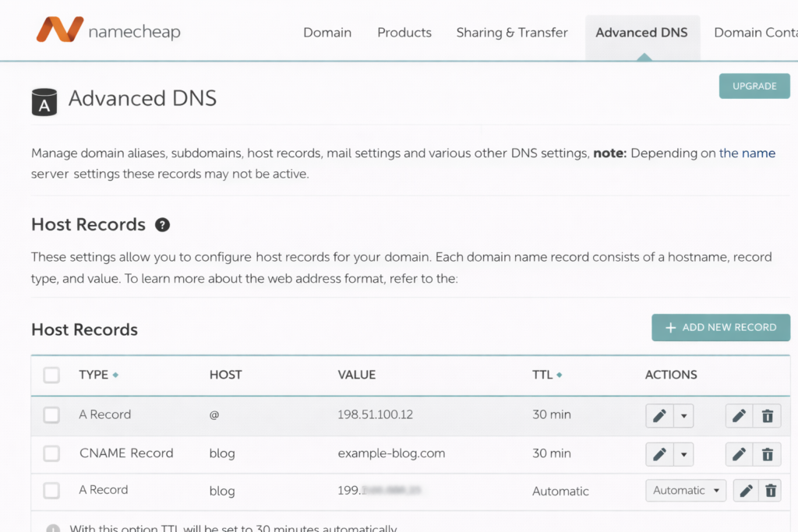This screenshot has height=532, width=798.
Task: Delete the CNAME Record for blog
Action: tap(768, 453)
